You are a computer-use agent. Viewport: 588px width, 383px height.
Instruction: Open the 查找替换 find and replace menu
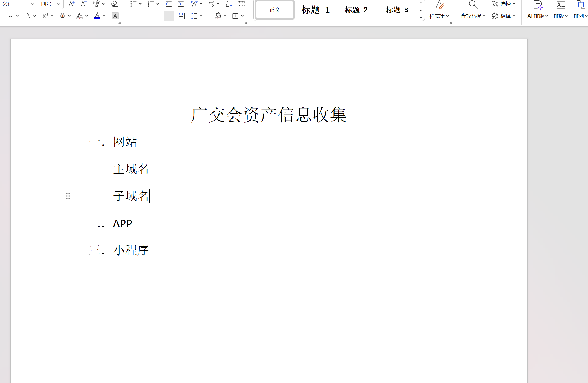[473, 10]
